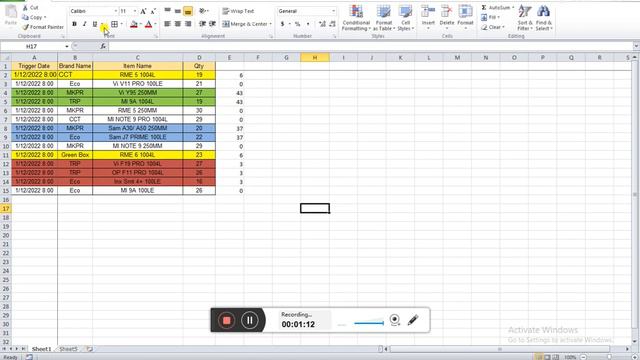Expand the Merge & Center dropdown arrow
Image resolution: width=640 pixels, height=360 pixels.
(x=271, y=24)
